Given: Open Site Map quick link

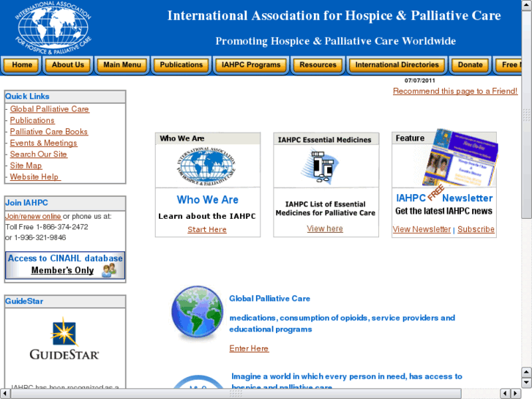Looking at the screenshot, I should tap(26, 165).
